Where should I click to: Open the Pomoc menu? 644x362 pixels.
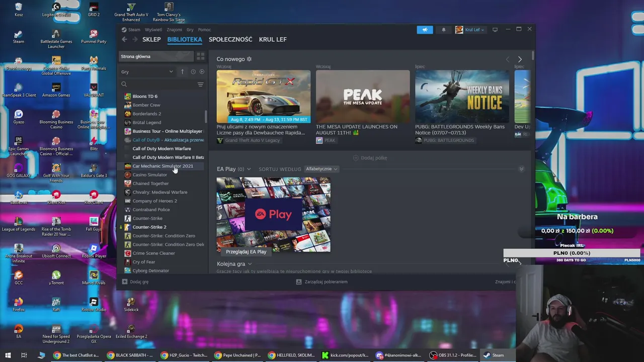pyautogui.click(x=204, y=30)
